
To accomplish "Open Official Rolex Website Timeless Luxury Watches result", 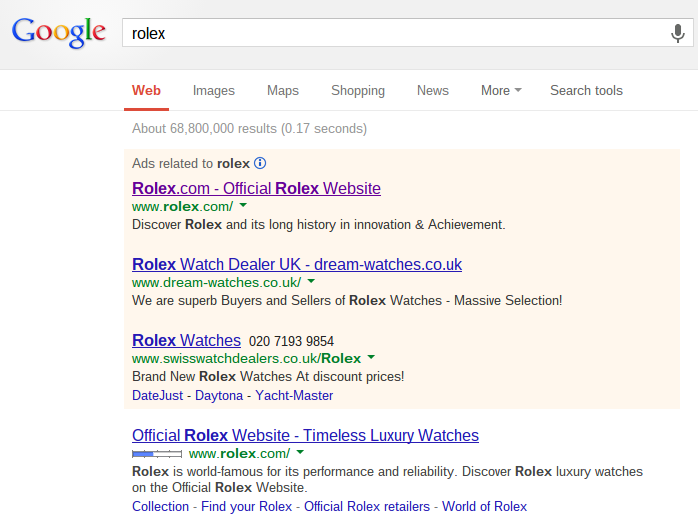I will (x=305, y=435).
